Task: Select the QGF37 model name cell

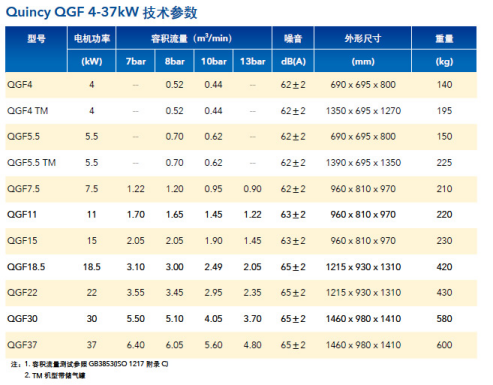Action: pyautogui.click(x=22, y=345)
